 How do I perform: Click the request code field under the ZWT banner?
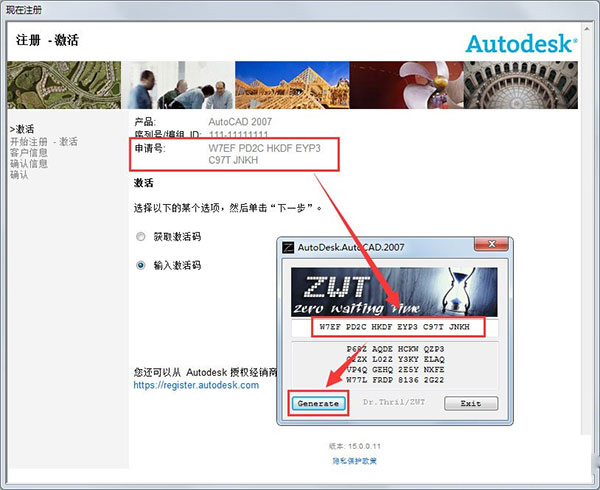(395, 327)
